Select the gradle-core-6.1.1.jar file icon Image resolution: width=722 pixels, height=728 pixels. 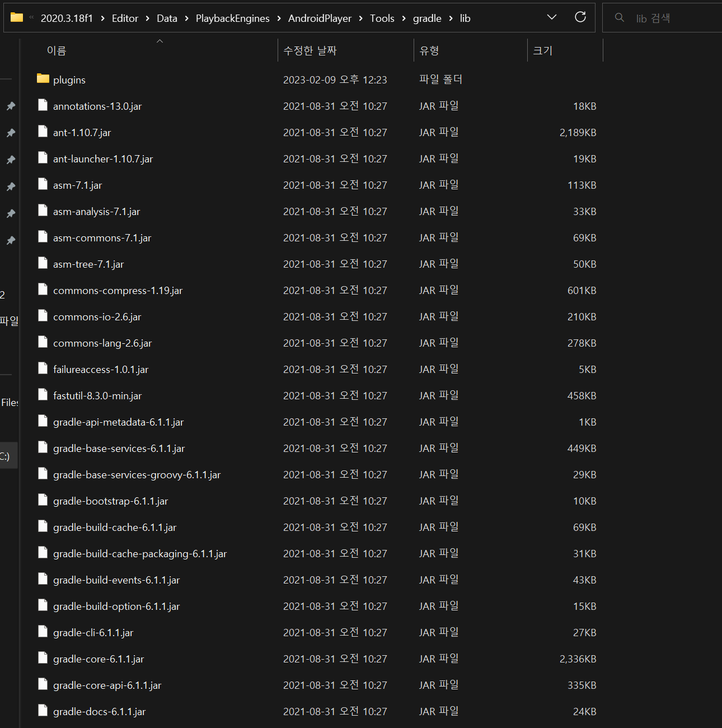tap(43, 657)
